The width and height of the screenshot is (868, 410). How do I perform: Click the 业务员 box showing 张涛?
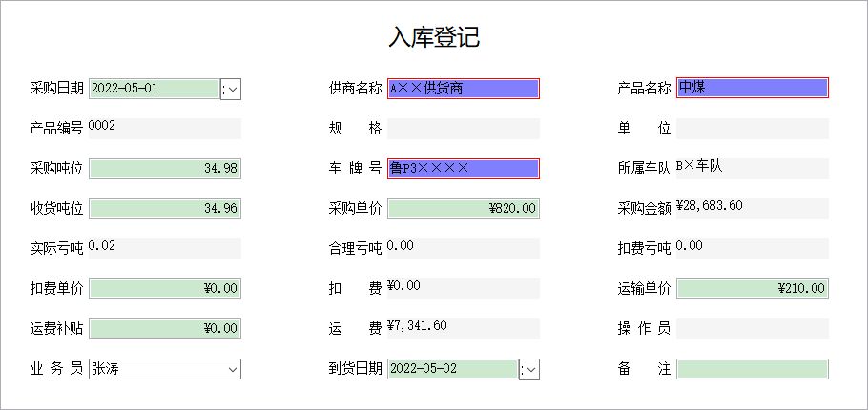click(x=165, y=369)
